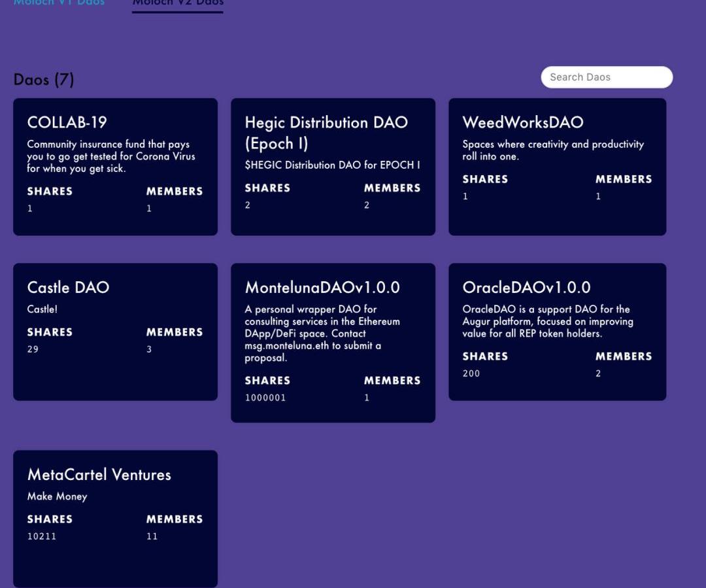Image resolution: width=706 pixels, height=588 pixels.
Task: Click the members value "3" in Castle DAO
Action: [149, 349]
